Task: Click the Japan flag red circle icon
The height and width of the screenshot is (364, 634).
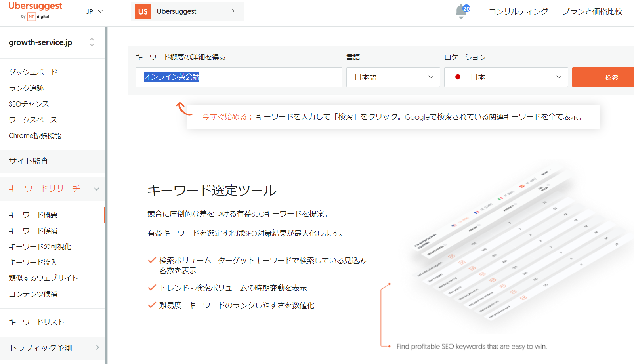Action: (458, 77)
